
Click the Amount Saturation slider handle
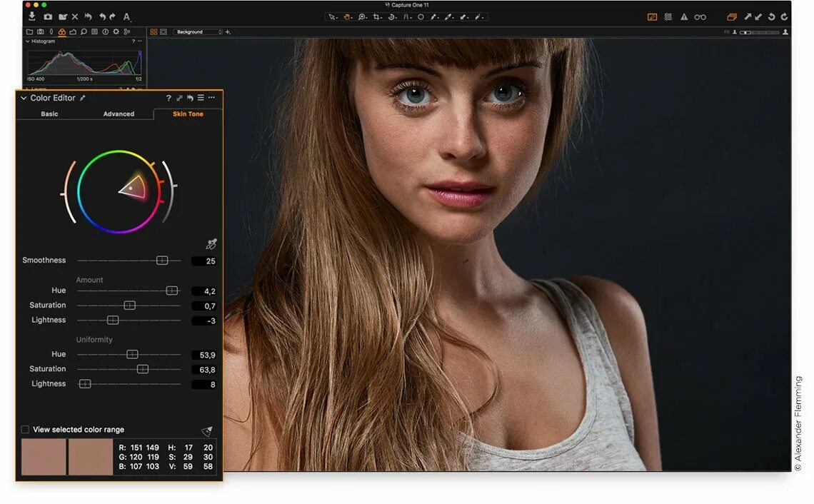[130, 306]
